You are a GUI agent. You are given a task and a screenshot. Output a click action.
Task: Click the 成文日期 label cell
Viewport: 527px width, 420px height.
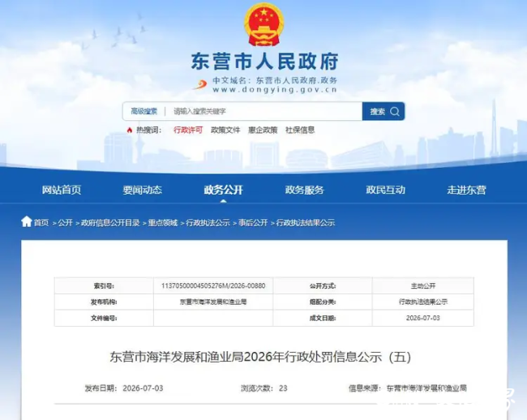[x=323, y=318]
